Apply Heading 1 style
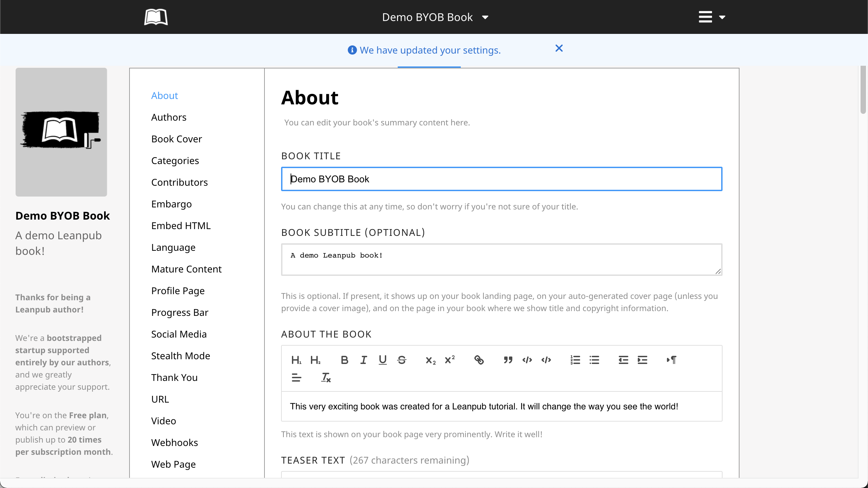This screenshot has height=488, width=868. pyautogui.click(x=296, y=360)
